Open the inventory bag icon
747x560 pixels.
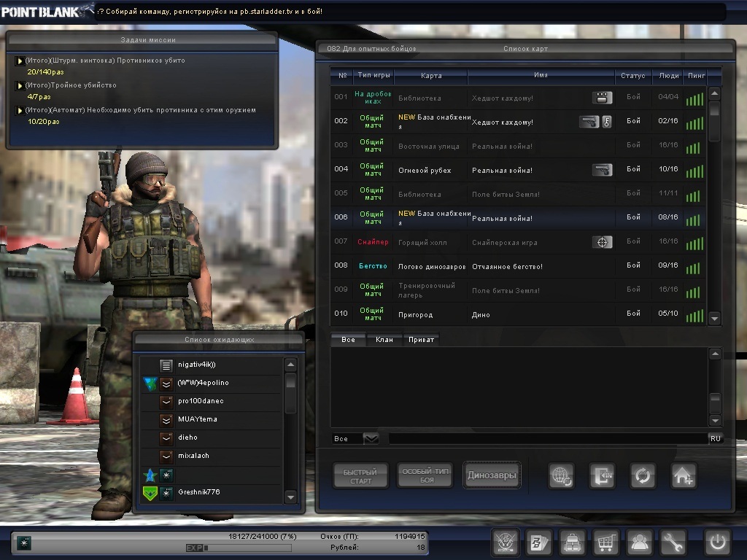point(572,542)
